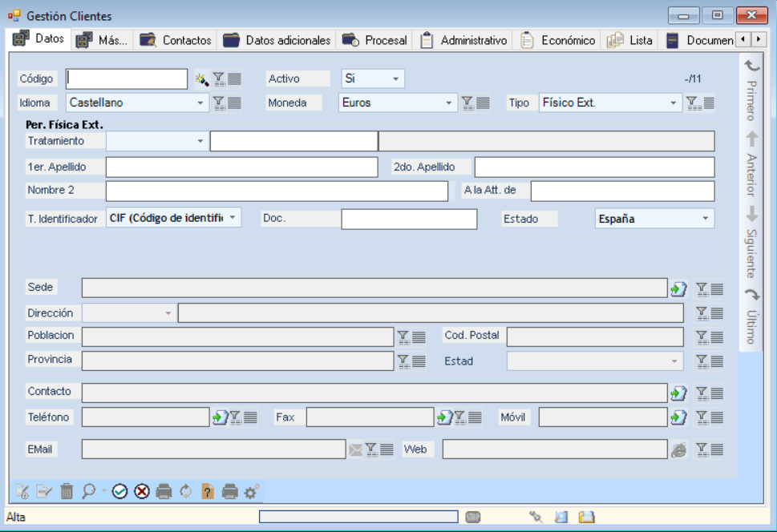Click the green Accept checkmark in bottom toolbar

(120, 491)
